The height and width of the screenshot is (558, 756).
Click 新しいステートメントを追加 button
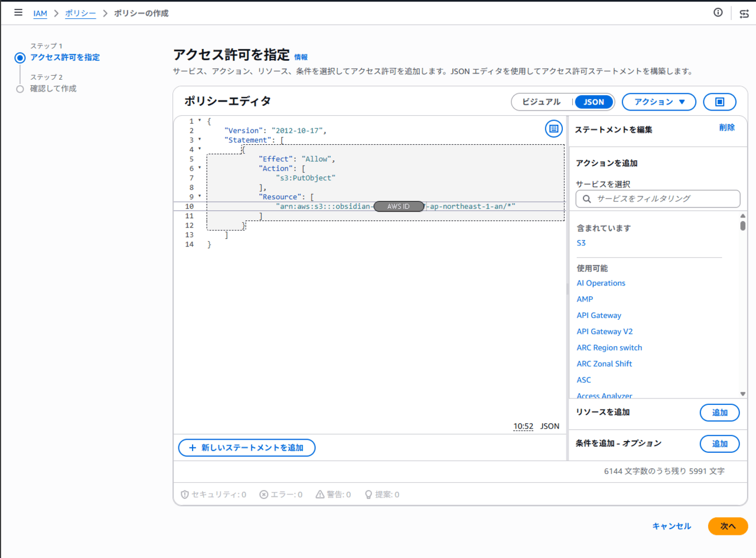pos(247,448)
